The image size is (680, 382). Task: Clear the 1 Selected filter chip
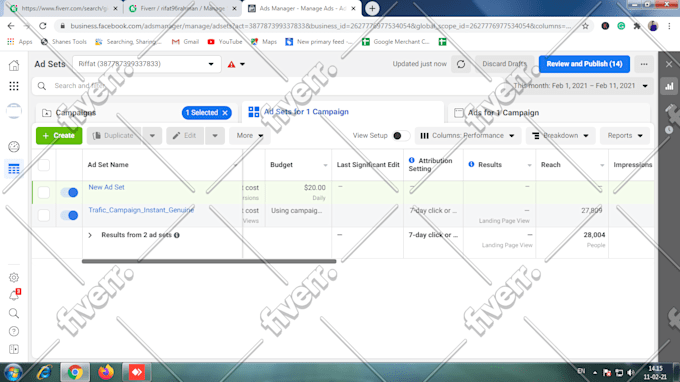point(225,113)
